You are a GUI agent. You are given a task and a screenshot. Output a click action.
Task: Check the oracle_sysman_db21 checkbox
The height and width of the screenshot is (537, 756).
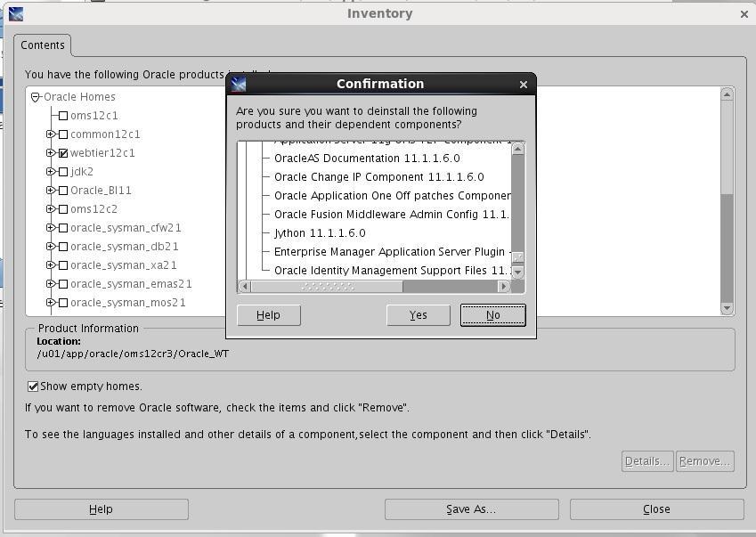coord(63,247)
